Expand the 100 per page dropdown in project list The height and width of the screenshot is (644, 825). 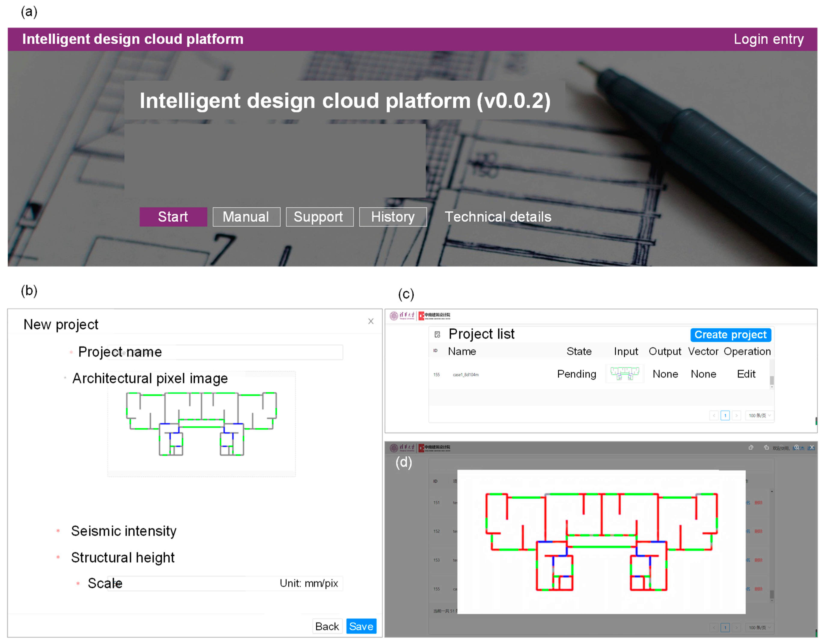(760, 416)
